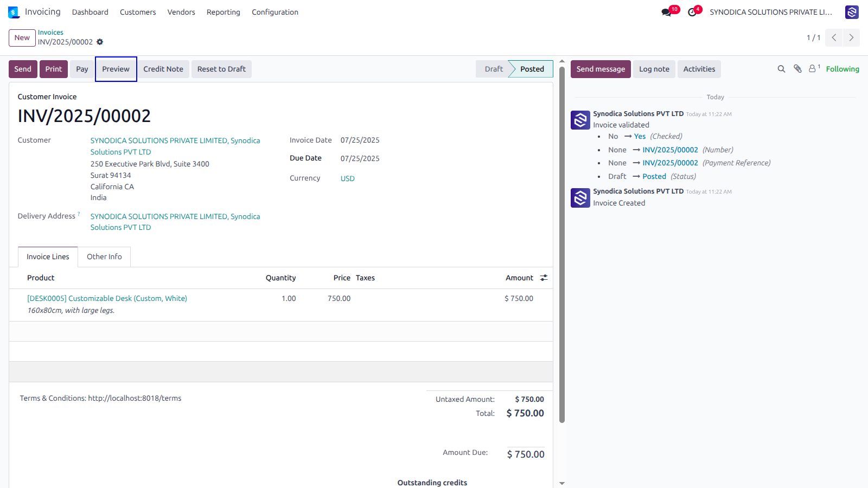Click the scrollbar down arrow
Image resolution: width=868 pixels, height=488 pixels.
point(562,483)
